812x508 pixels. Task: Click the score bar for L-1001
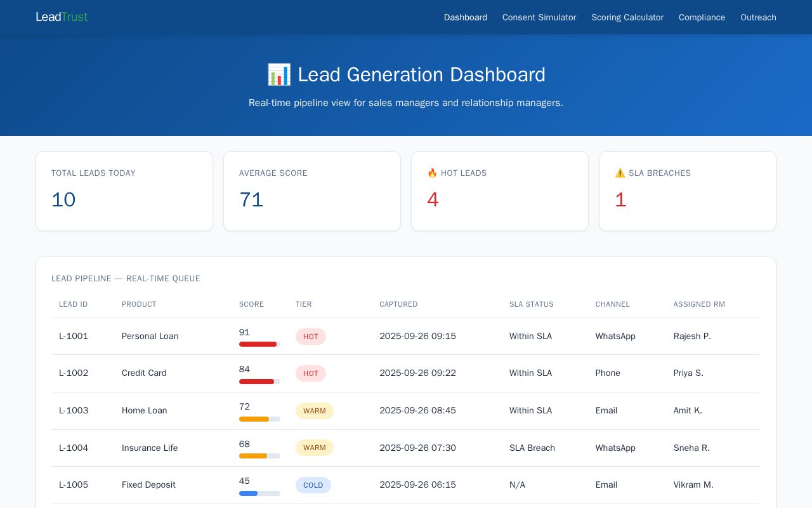click(259, 344)
